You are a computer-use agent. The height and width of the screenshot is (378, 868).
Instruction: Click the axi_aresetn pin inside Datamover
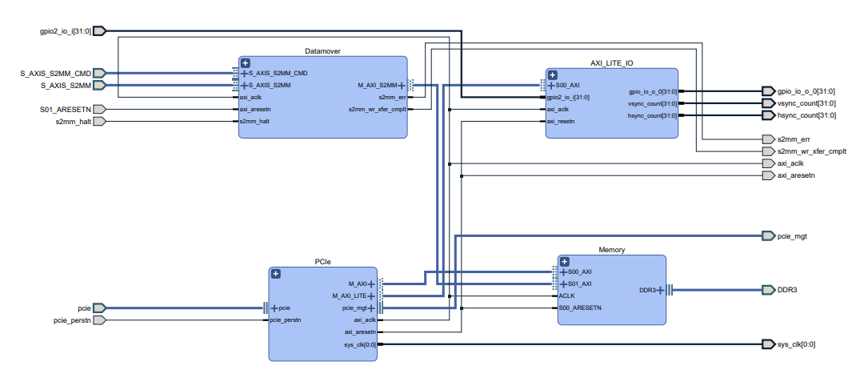pyautogui.click(x=255, y=109)
